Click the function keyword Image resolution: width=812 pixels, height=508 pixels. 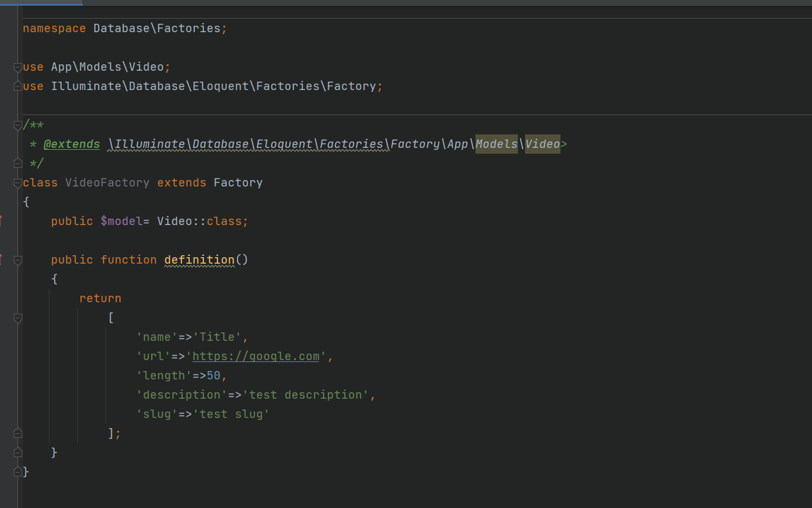click(x=129, y=260)
